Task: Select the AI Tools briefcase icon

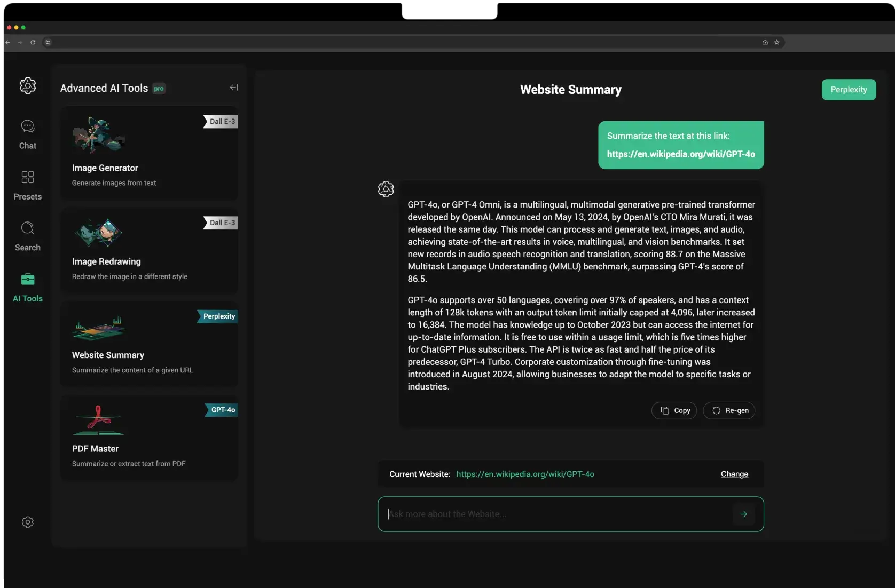Action: [x=28, y=279]
